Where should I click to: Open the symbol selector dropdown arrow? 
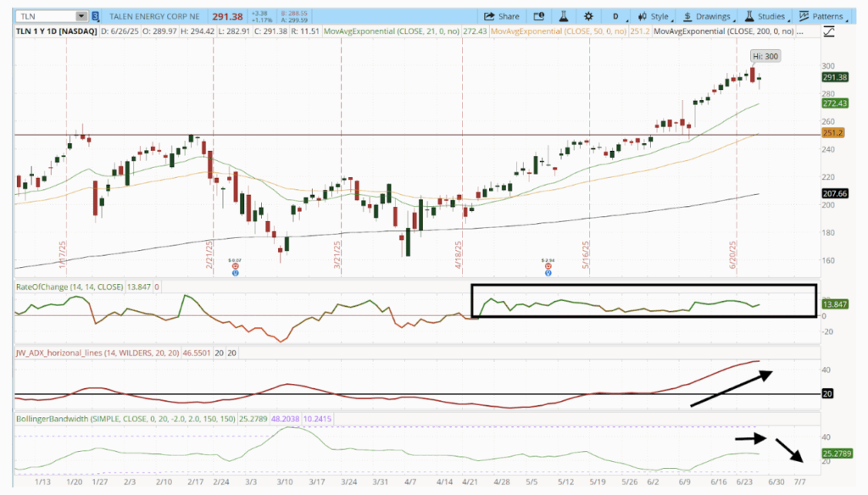pyautogui.click(x=81, y=16)
